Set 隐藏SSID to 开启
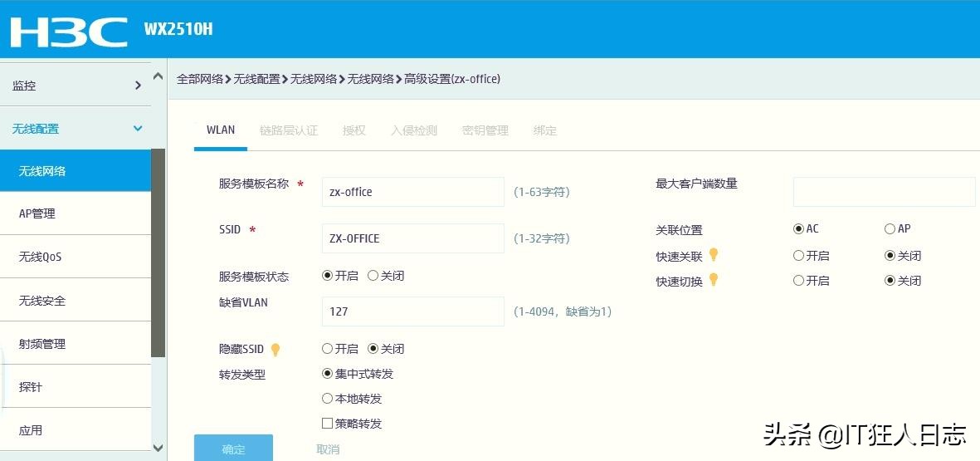The height and width of the screenshot is (461, 980). (x=328, y=348)
